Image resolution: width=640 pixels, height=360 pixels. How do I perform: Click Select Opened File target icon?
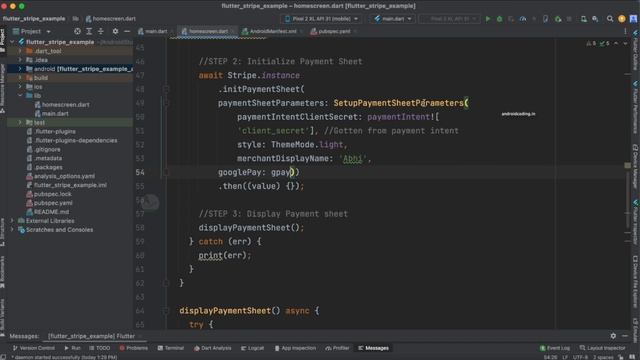[77, 31]
